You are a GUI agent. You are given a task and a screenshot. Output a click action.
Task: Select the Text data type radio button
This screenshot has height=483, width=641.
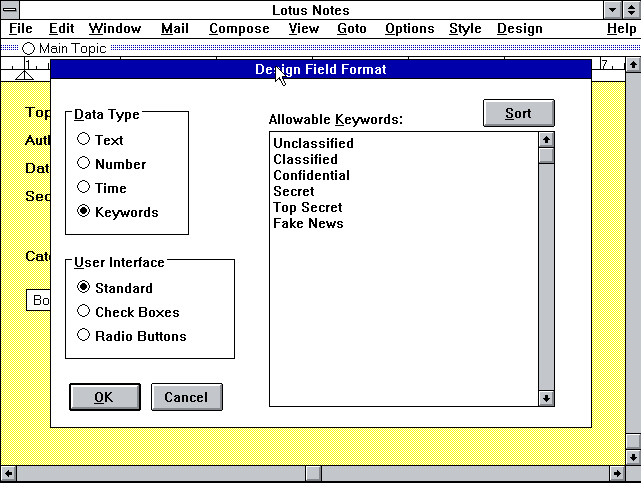84,140
